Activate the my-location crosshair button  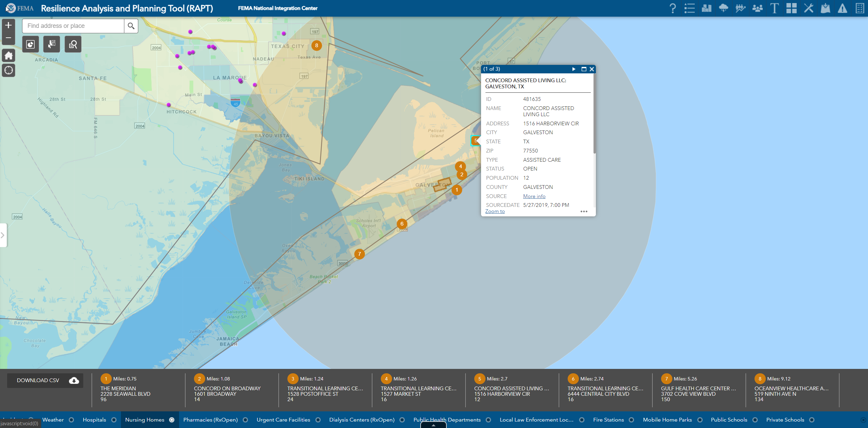click(8, 70)
